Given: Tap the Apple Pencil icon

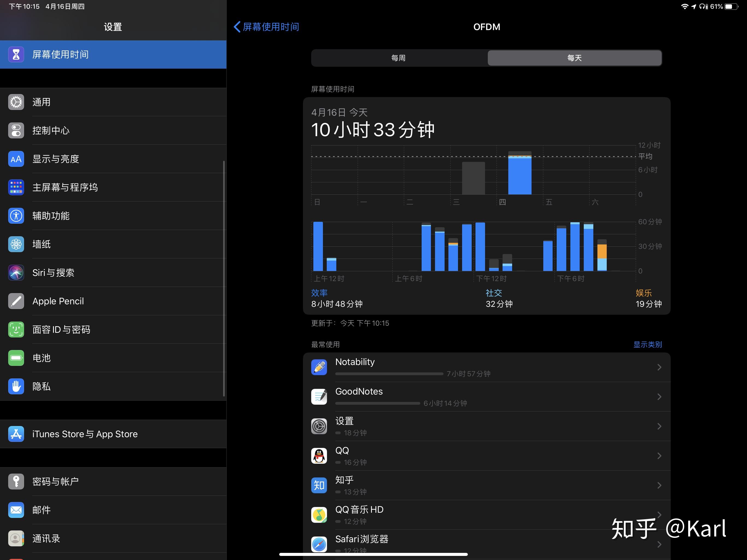Looking at the screenshot, I should coord(16,301).
